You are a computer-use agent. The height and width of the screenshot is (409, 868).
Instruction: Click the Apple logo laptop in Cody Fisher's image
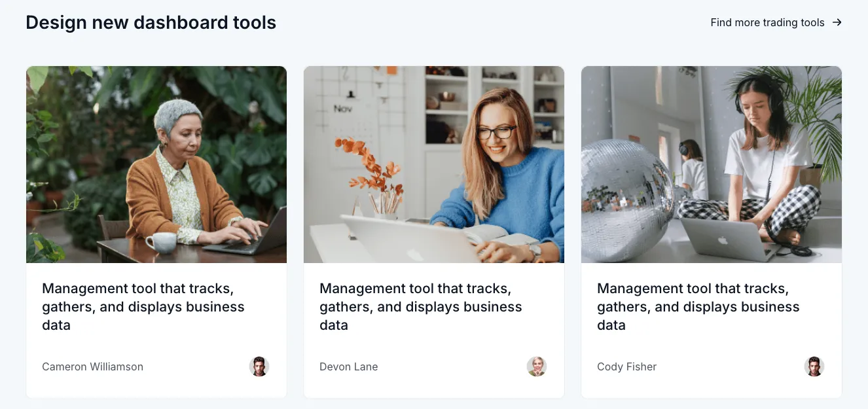pos(723,239)
